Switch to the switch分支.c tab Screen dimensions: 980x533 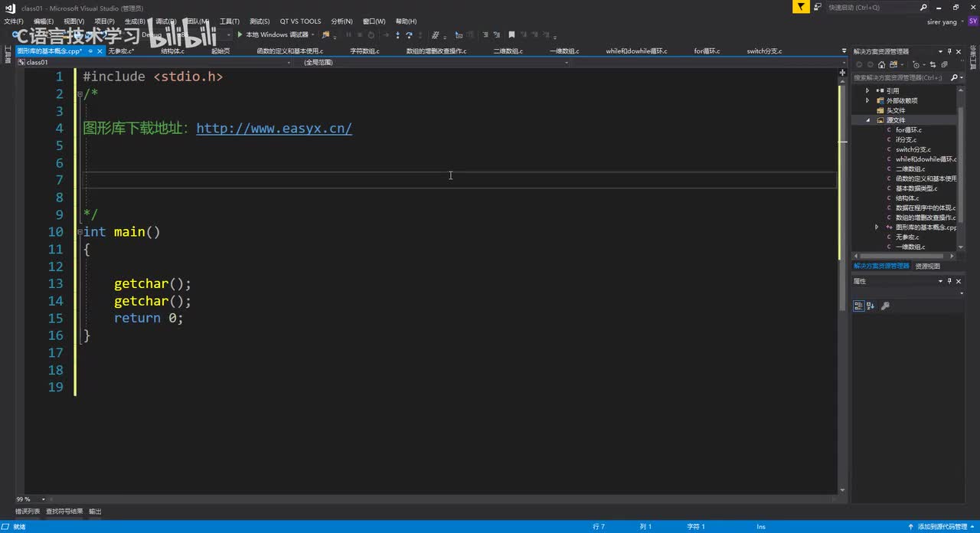click(764, 51)
